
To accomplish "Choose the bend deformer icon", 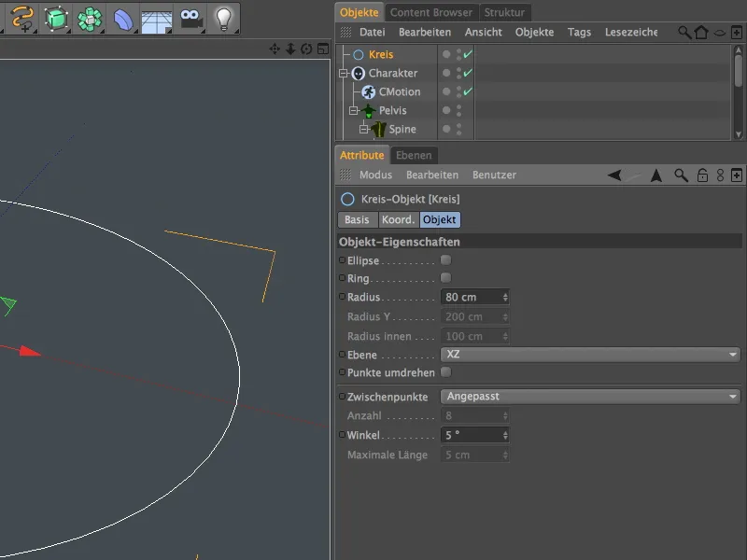I will click(x=123, y=19).
